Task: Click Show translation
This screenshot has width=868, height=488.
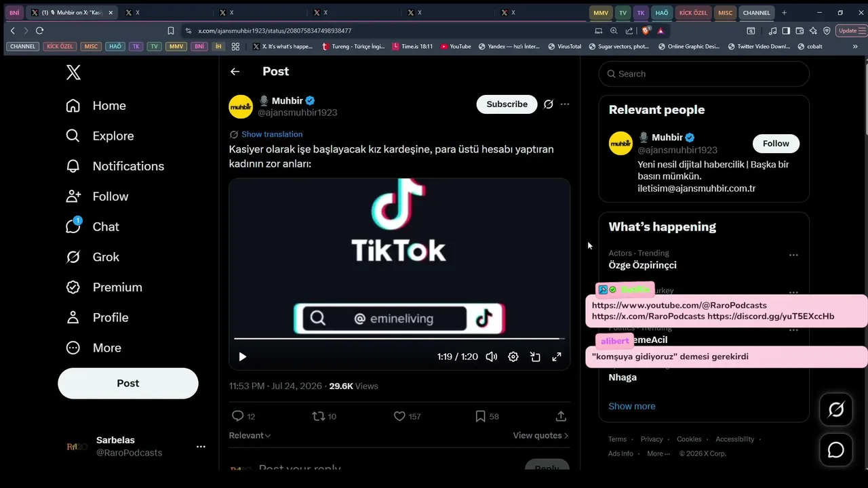Action: [x=272, y=134]
